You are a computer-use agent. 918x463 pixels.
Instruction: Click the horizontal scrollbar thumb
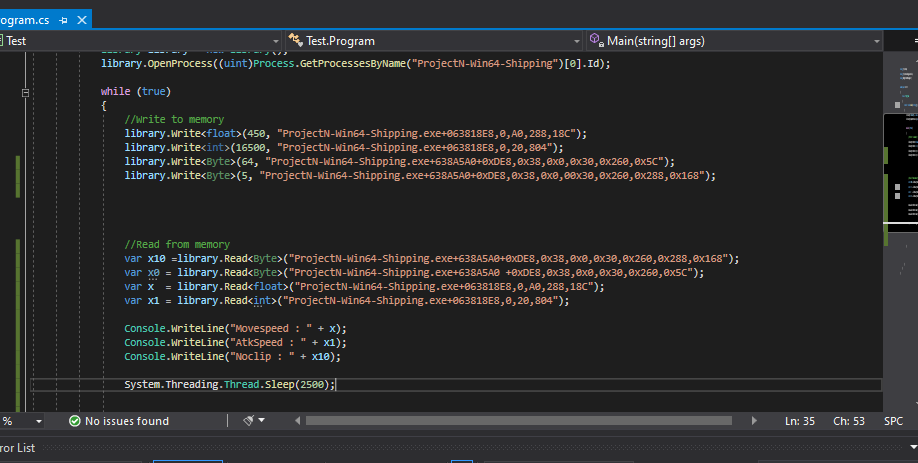519,421
